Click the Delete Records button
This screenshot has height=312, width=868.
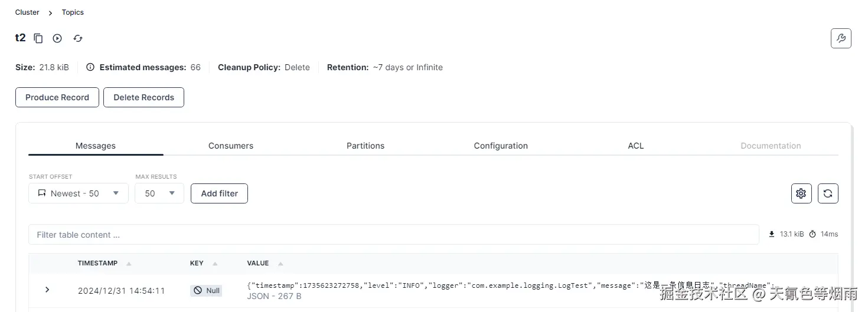tap(143, 97)
